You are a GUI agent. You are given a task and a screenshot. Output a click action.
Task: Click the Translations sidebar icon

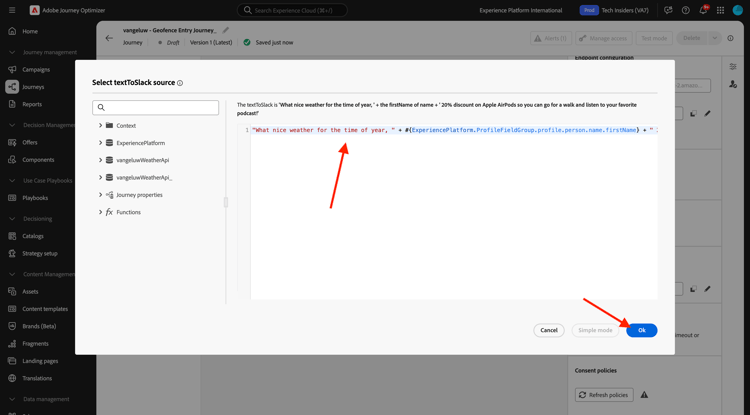point(12,378)
